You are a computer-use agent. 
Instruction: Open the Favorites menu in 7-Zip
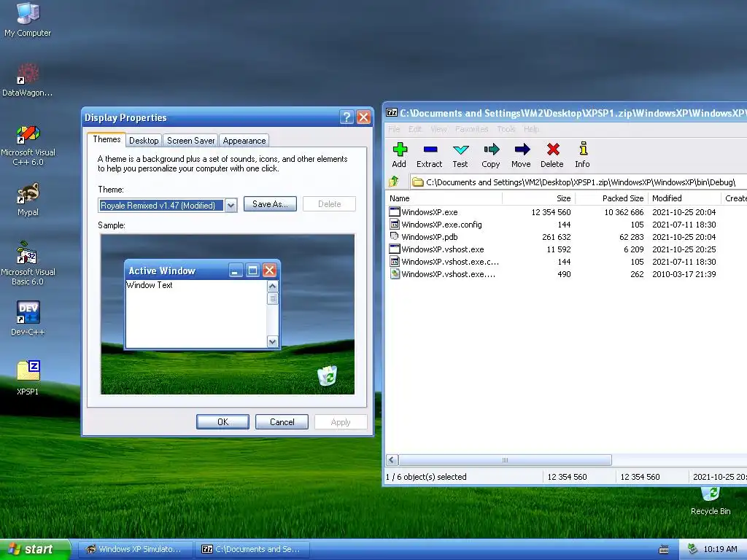472,129
